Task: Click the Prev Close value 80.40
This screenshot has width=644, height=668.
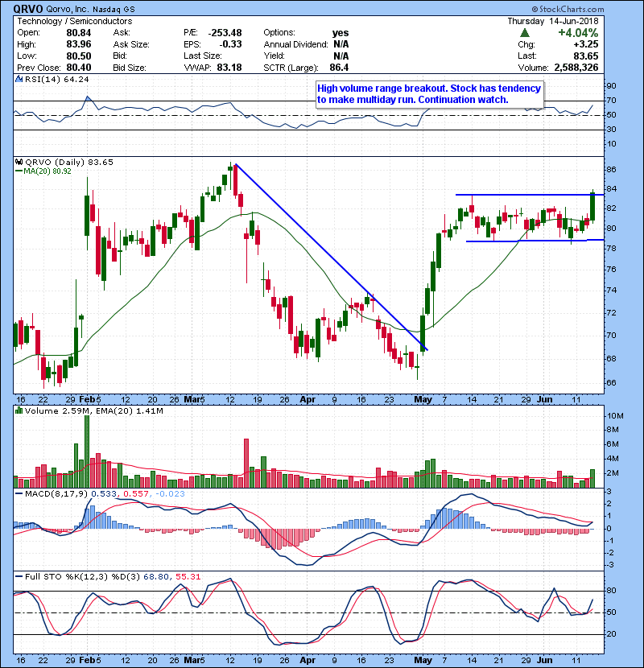Action: click(78, 68)
